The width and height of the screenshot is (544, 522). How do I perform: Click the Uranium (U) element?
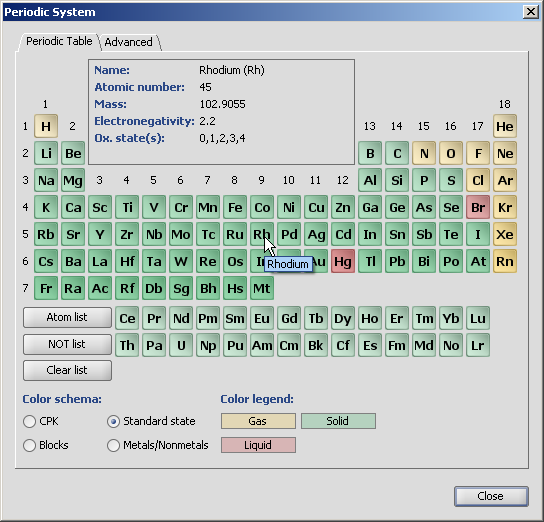click(x=181, y=345)
